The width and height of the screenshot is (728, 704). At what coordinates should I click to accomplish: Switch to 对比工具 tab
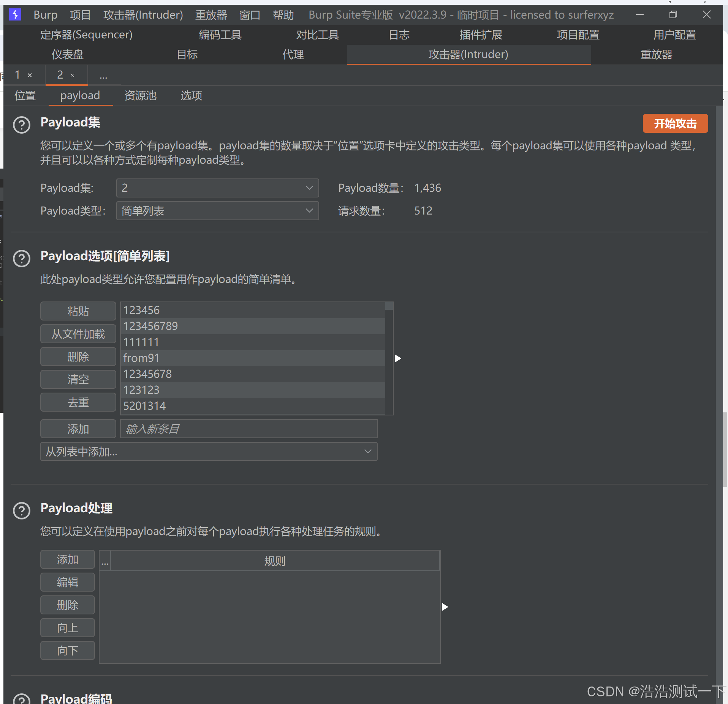(x=318, y=35)
